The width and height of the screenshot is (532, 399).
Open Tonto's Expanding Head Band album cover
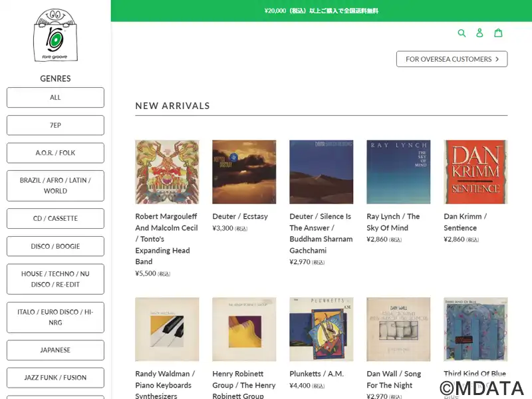click(x=167, y=172)
